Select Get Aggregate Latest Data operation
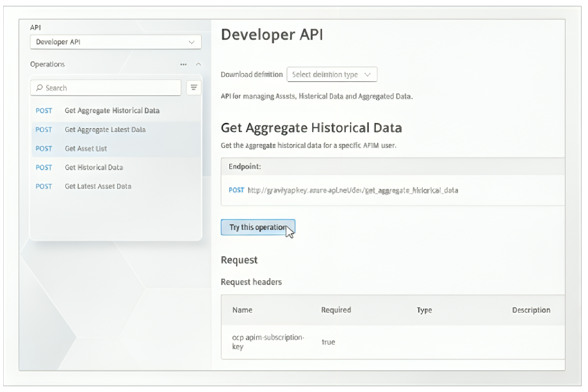Screen dimensions: 588x392 (x=105, y=129)
